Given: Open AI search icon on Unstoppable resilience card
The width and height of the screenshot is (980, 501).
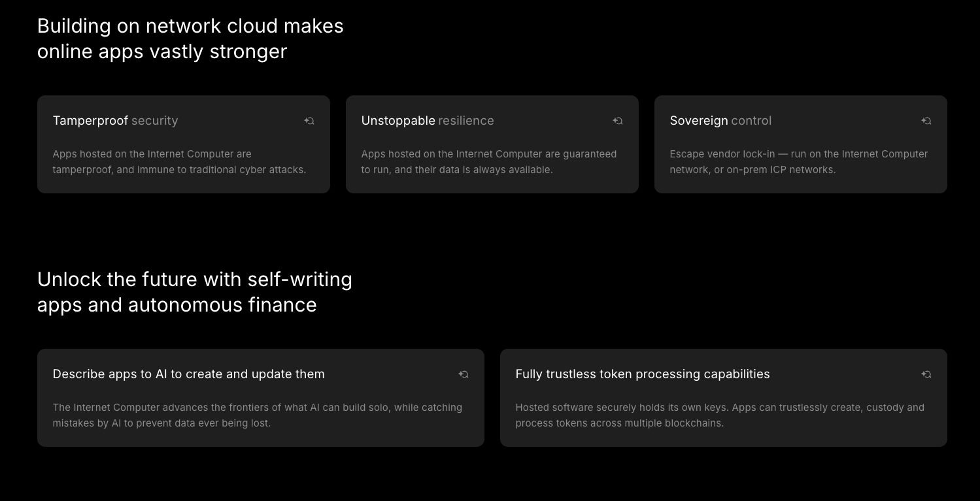Looking at the screenshot, I should click(618, 121).
